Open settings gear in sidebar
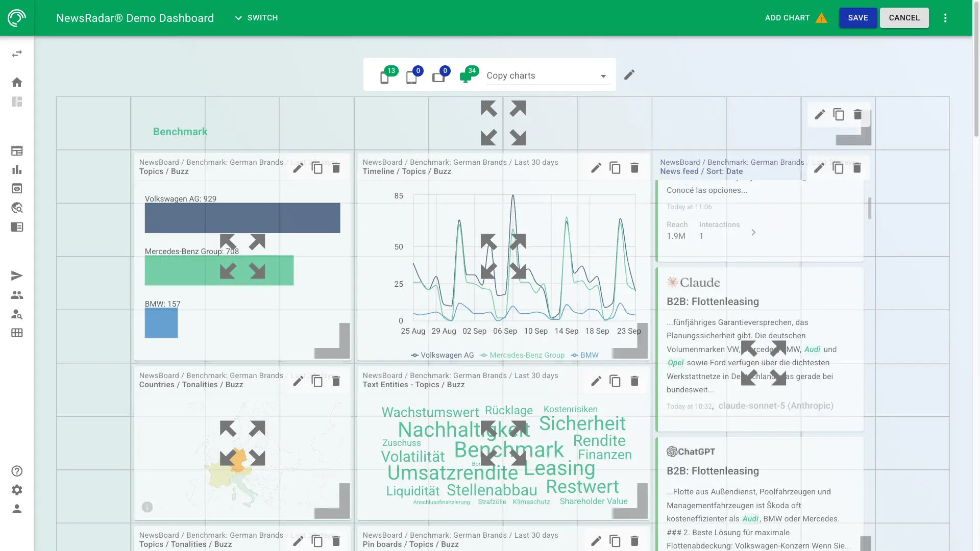980x551 pixels. click(x=17, y=490)
